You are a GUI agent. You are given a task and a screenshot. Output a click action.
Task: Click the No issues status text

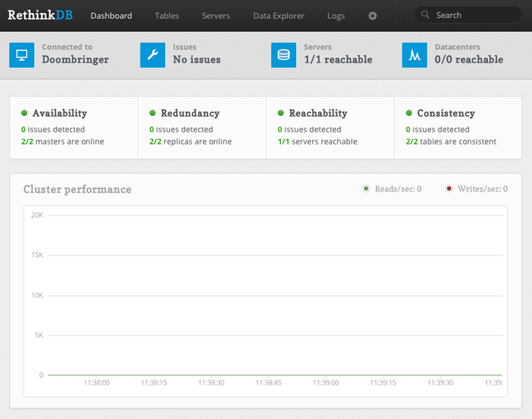(197, 60)
